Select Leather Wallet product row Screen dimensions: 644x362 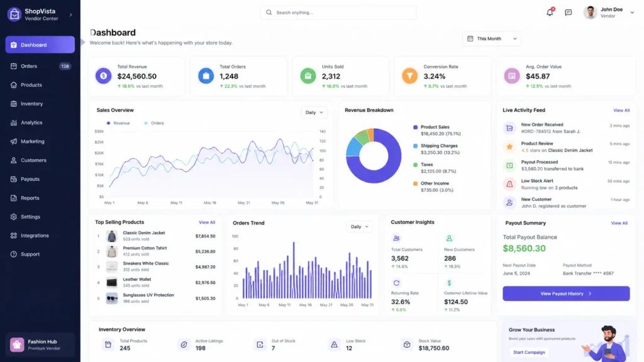[155, 282]
